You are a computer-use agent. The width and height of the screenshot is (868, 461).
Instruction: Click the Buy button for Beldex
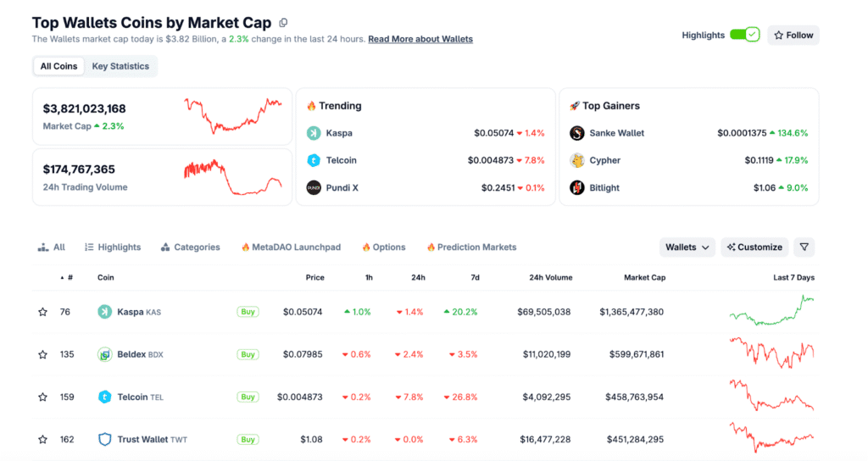(x=248, y=354)
